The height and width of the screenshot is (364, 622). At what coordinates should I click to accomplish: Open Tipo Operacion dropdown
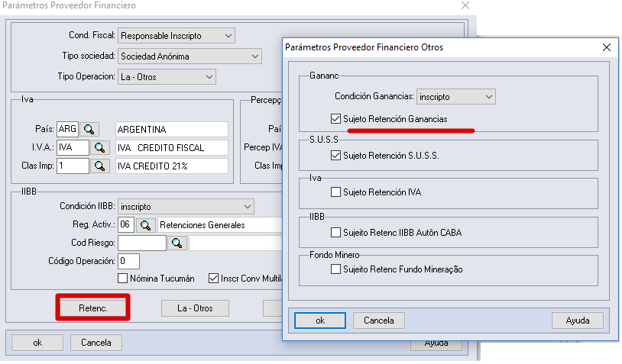[x=167, y=77]
